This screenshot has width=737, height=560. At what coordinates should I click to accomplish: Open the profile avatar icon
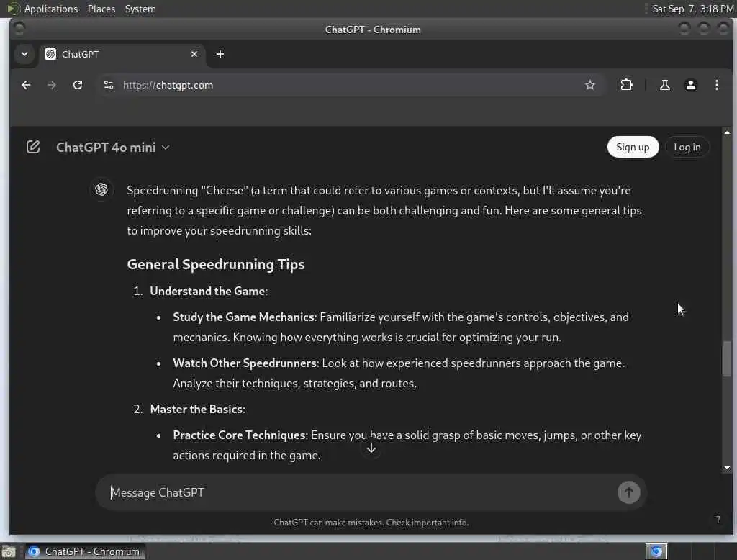[x=690, y=85]
